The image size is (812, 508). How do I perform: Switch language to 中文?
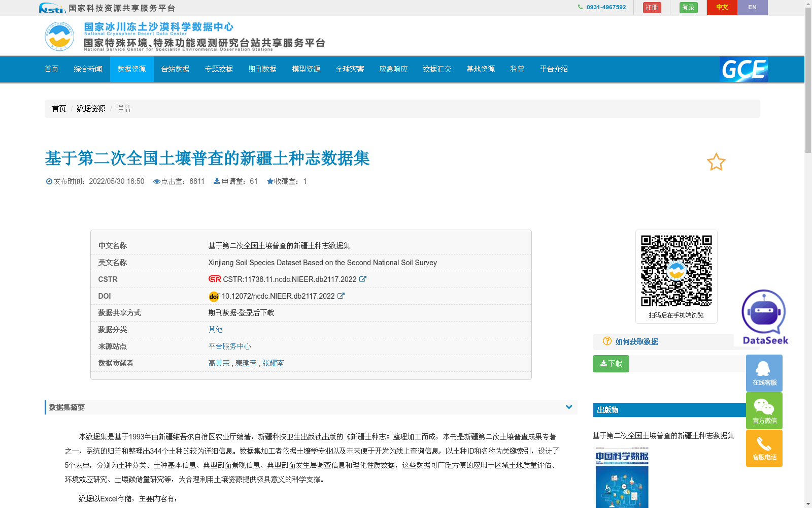click(722, 8)
